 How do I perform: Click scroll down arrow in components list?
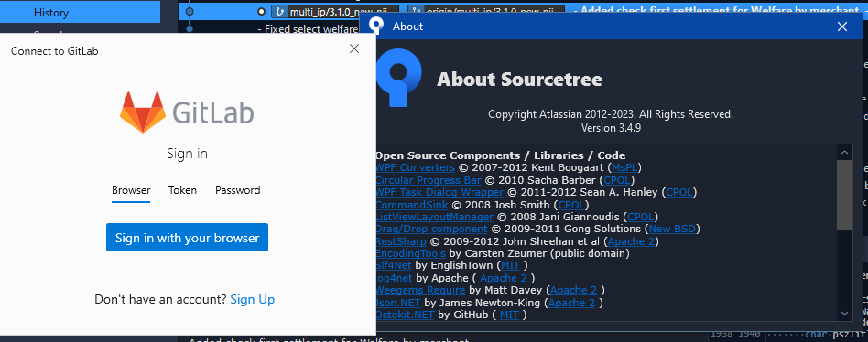click(845, 314)
